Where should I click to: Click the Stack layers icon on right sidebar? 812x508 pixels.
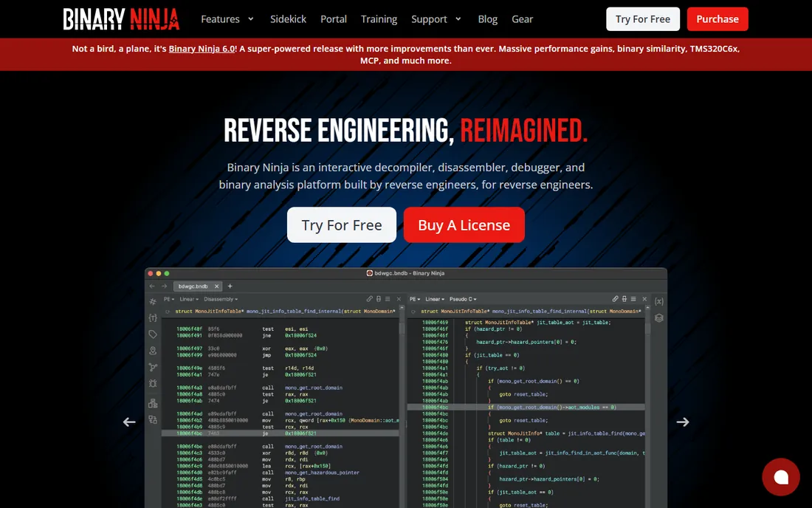pyautogui.click(x=658, y=318)
